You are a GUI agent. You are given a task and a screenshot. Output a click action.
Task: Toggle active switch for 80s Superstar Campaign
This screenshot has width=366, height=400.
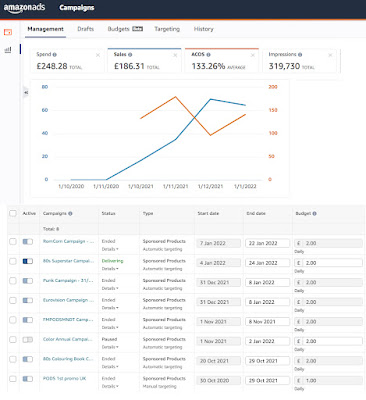(28, 261)
